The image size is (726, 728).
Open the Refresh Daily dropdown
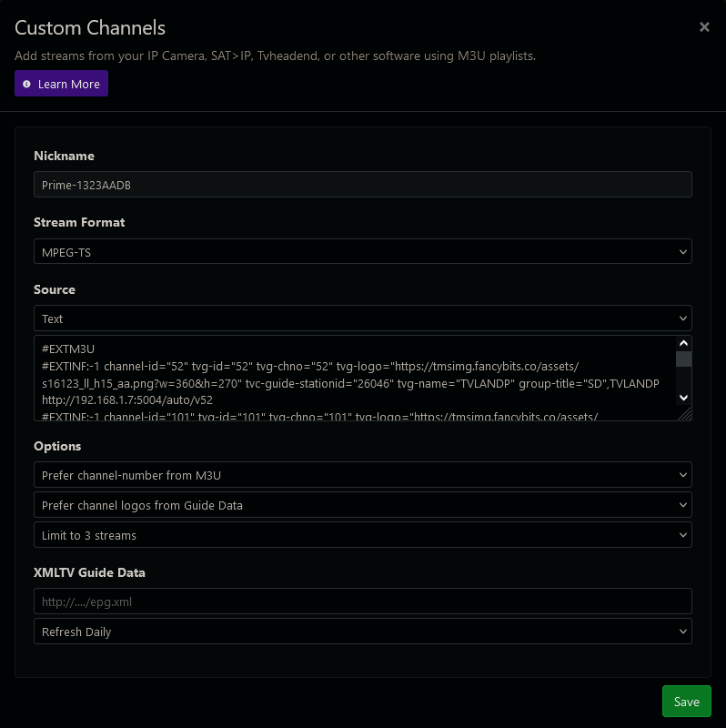pos(362,632)
